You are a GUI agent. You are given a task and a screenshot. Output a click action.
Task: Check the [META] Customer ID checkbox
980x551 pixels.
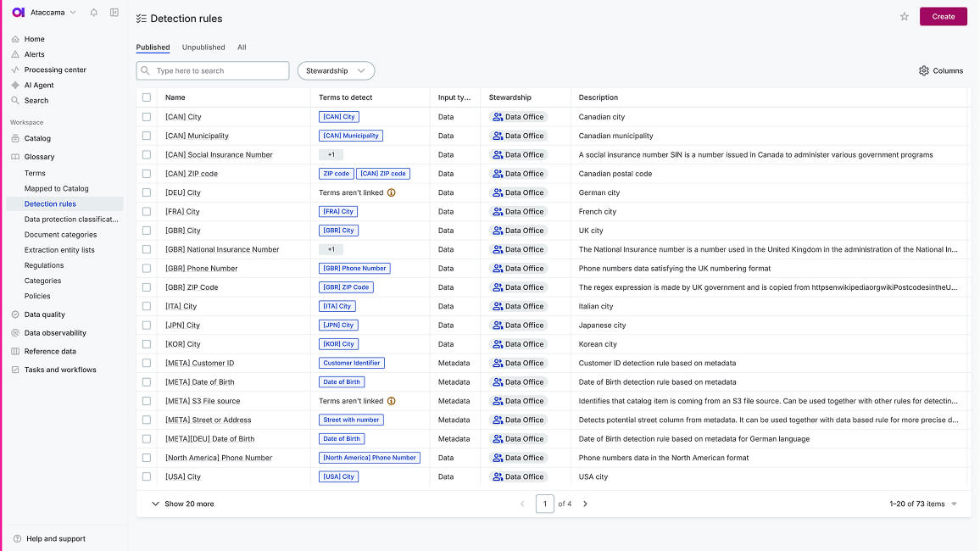pyautogui.click(x=147, y=363)
